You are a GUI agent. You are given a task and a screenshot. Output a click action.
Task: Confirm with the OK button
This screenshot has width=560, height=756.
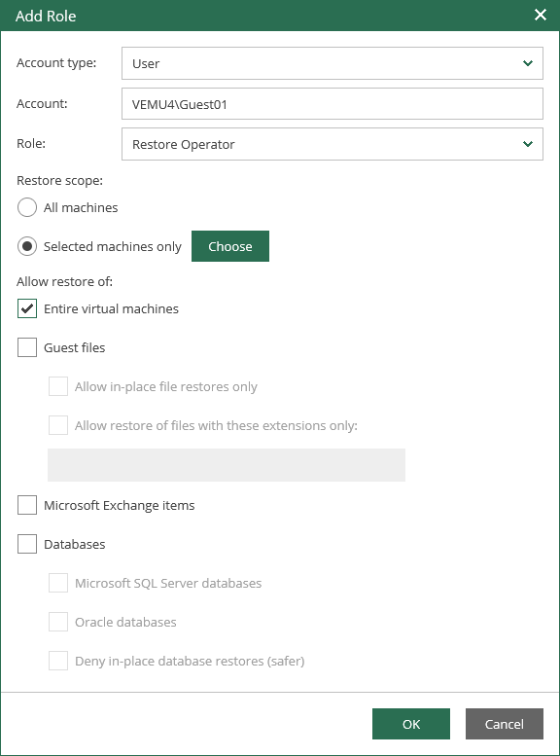pos(411,724)
